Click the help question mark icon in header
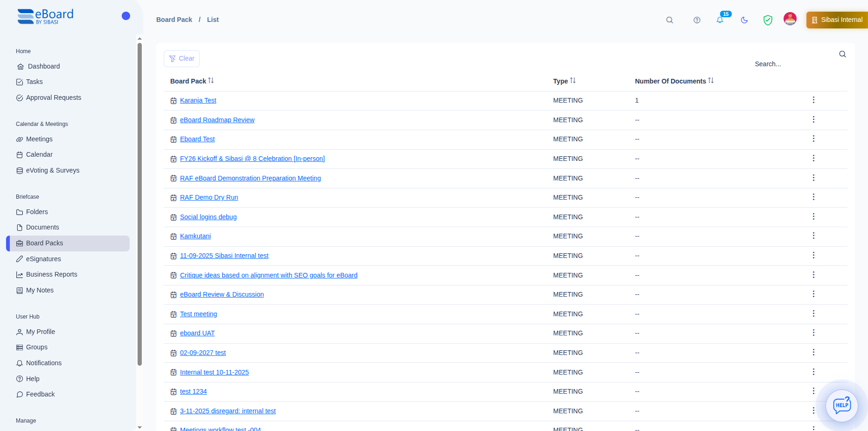 point(697,20)
